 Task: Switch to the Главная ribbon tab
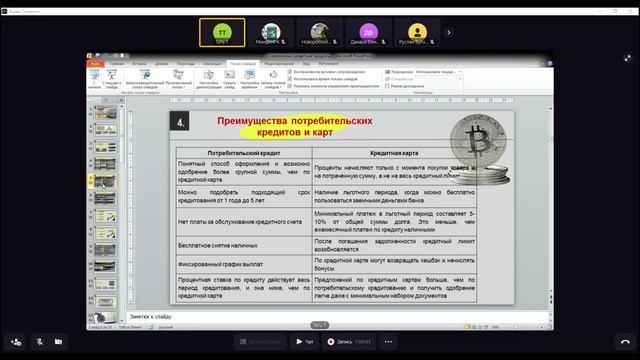point(117,64)
